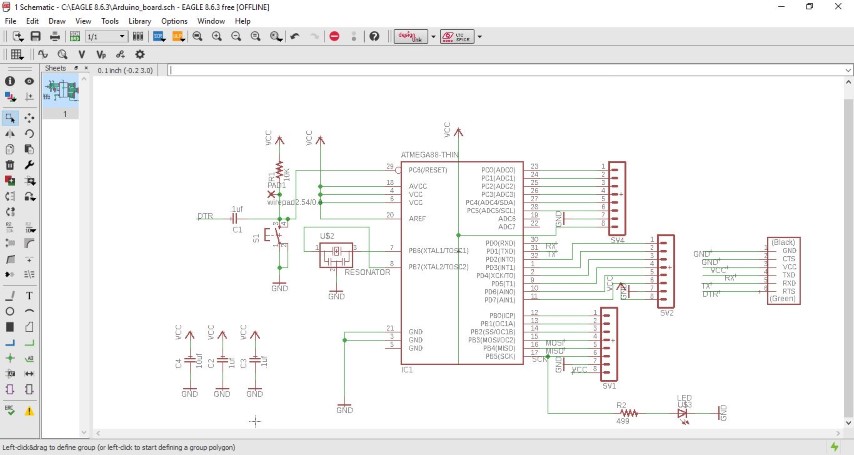This screenshot has height=455, width=854.
Task: Select the Dimension arrows tool
Action: pyautogui.click(x=29, y=374)
